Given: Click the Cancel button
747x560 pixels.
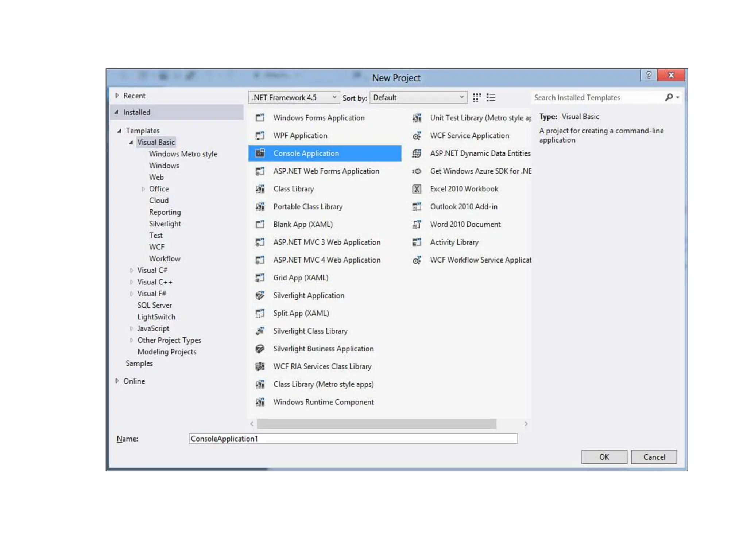Looking at the screenshot, I should pos(654,457).
